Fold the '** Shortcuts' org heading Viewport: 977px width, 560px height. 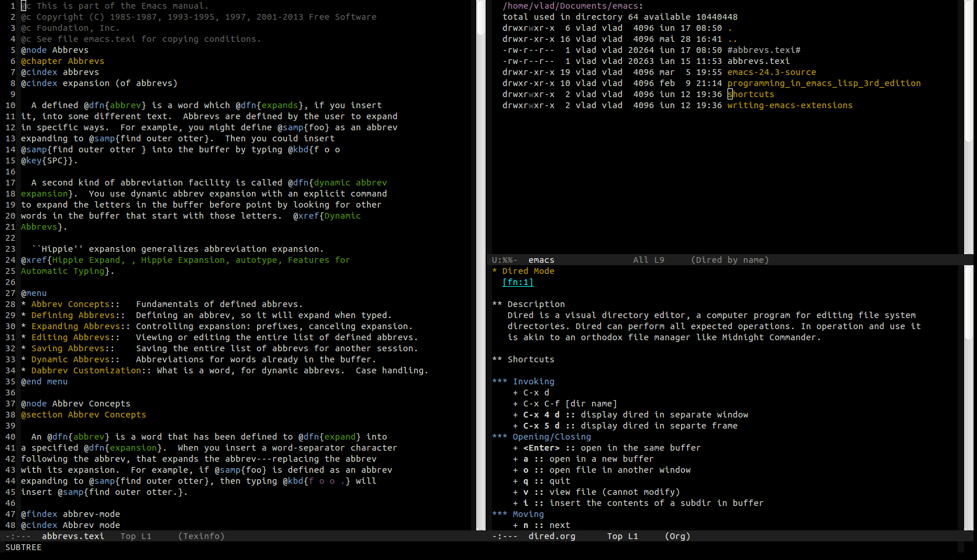pyautogui.click(x=523, y=359)
